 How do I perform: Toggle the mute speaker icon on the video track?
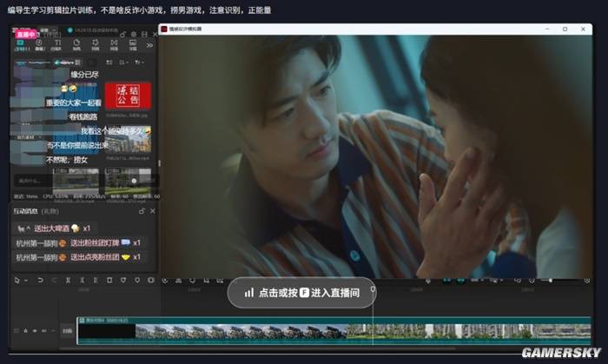click(x=43, y=331)
